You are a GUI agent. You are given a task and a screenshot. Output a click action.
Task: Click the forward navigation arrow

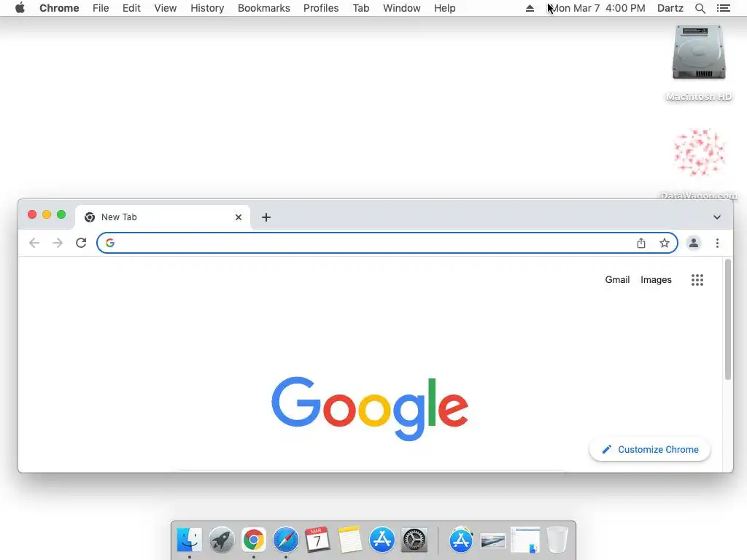point(58,243)
